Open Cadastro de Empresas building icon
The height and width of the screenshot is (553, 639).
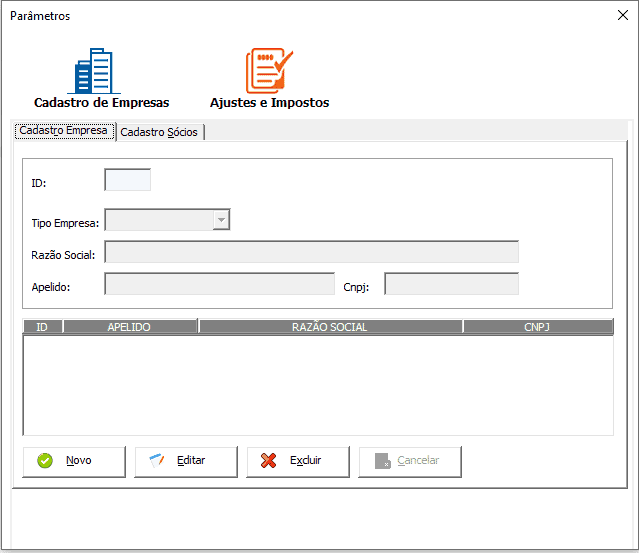click(x=94, y=71)
